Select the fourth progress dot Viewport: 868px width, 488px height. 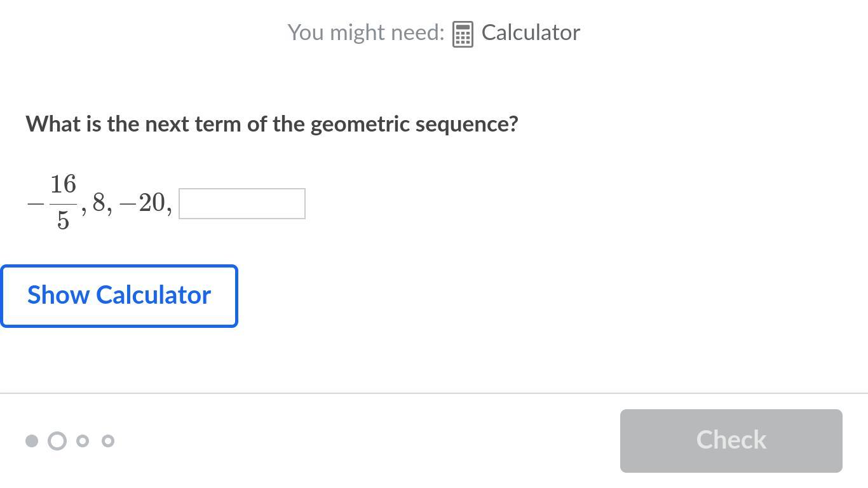108,441
